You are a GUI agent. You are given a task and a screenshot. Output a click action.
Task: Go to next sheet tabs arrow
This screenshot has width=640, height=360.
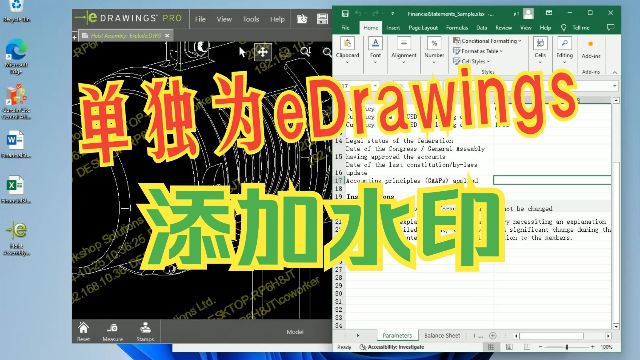(x=358, y=336)
